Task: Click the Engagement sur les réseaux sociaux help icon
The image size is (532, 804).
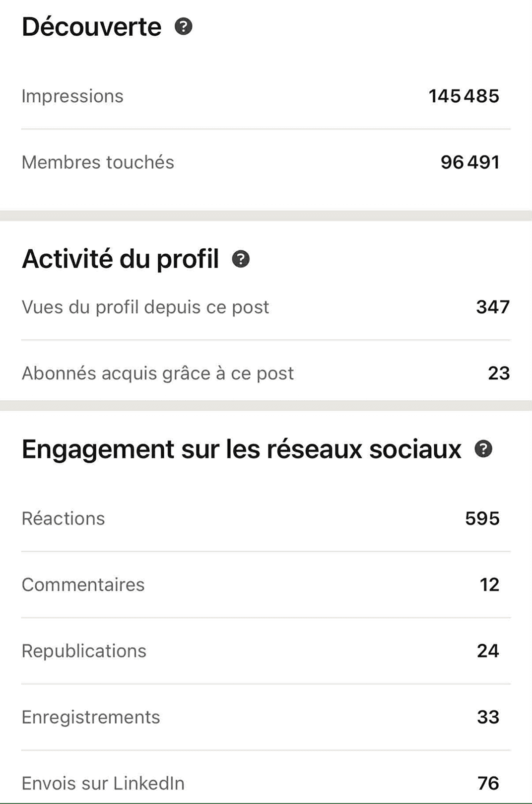Action: (x=483, y=449)
